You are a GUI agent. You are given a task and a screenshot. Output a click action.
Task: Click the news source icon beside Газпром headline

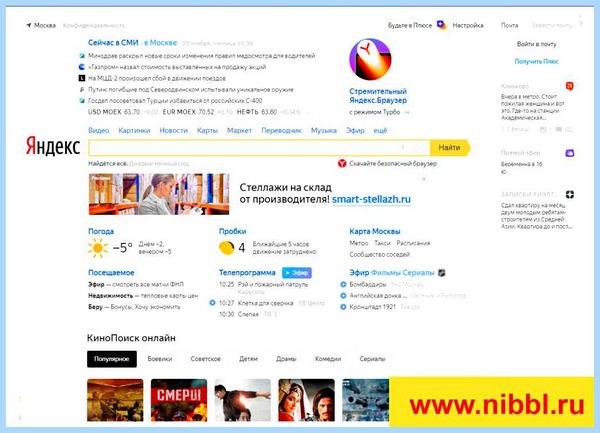click(82, 67)
